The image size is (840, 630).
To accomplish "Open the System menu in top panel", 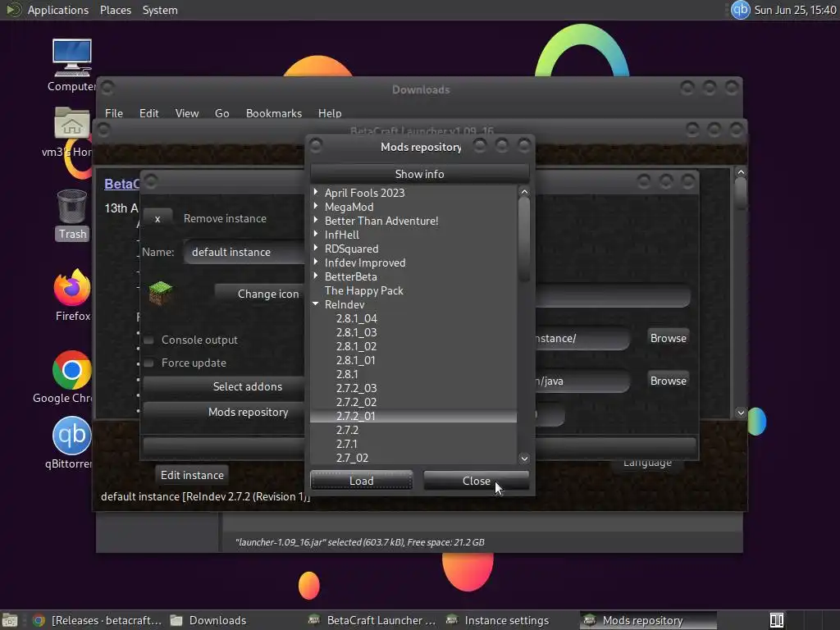I will tap(160, 10).
